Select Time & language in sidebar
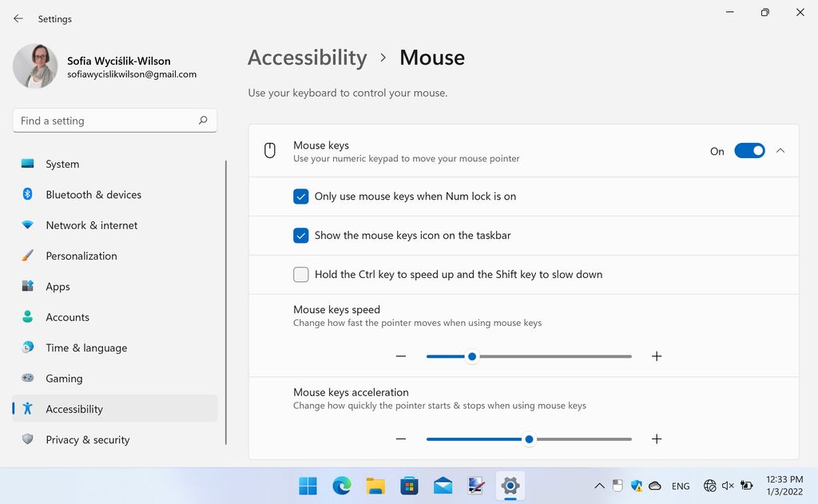This screenshot has height=504, width=818. tap(86, 347)
